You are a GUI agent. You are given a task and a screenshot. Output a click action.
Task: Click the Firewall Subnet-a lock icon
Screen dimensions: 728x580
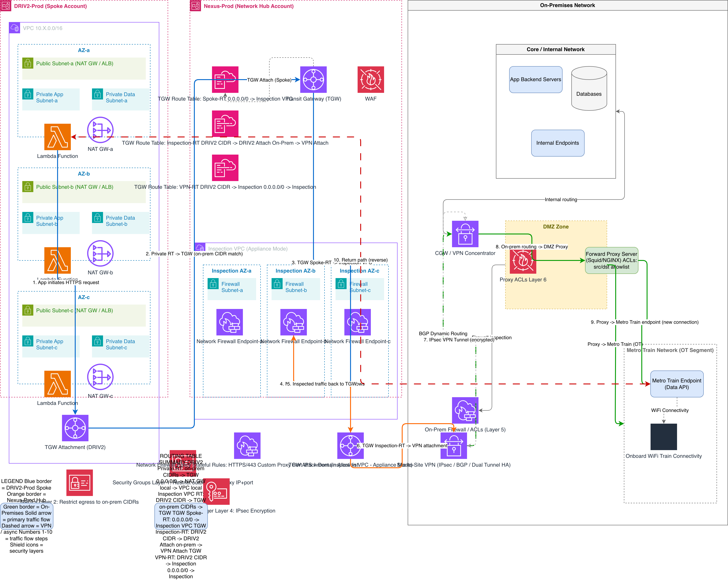tap(213, 284)
